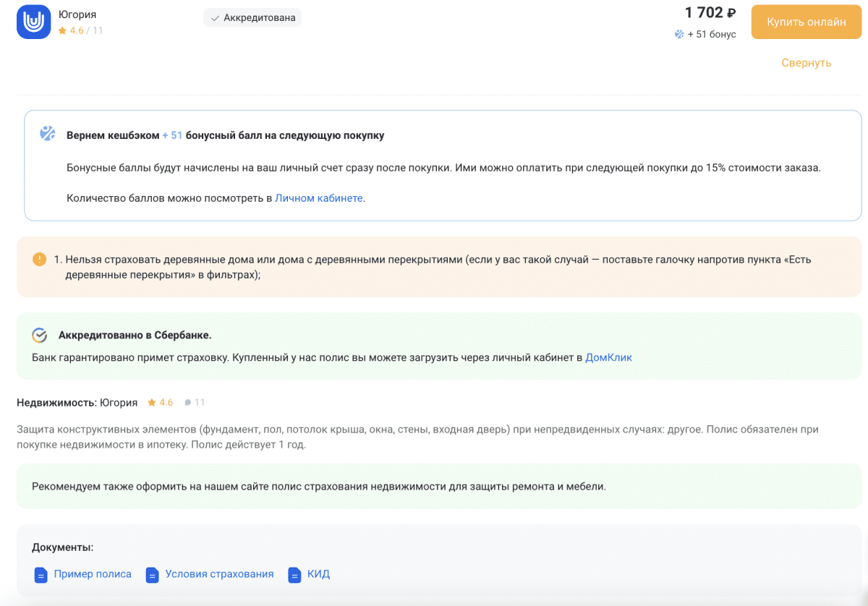Click the document icon next to Условия страхования

152,575
